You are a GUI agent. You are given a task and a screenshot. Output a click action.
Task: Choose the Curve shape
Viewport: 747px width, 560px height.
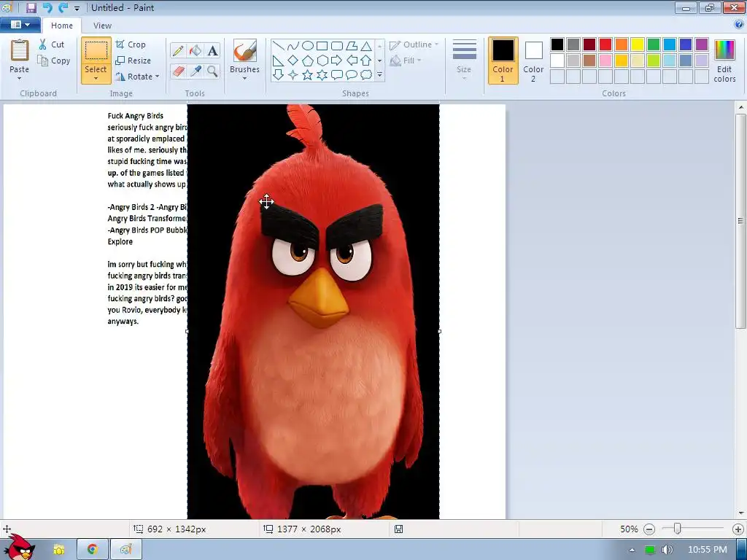click(293, 46)
